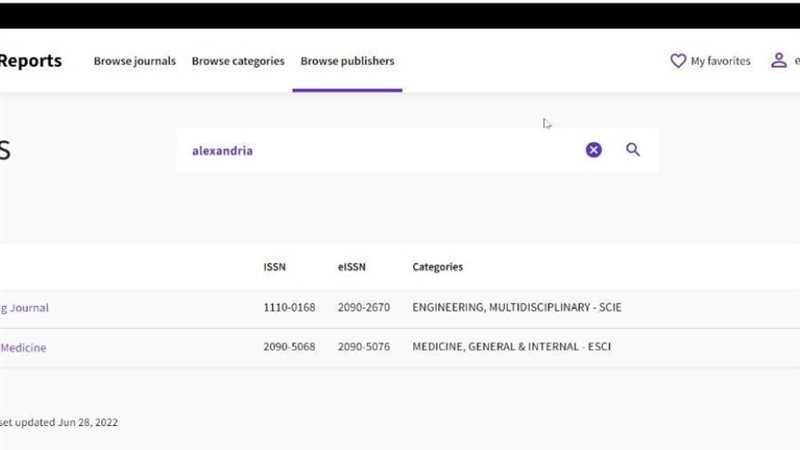Viewport: 800px width, 450px height.
Task: Open My favorites via the heart icon
Action: (678, 61)
